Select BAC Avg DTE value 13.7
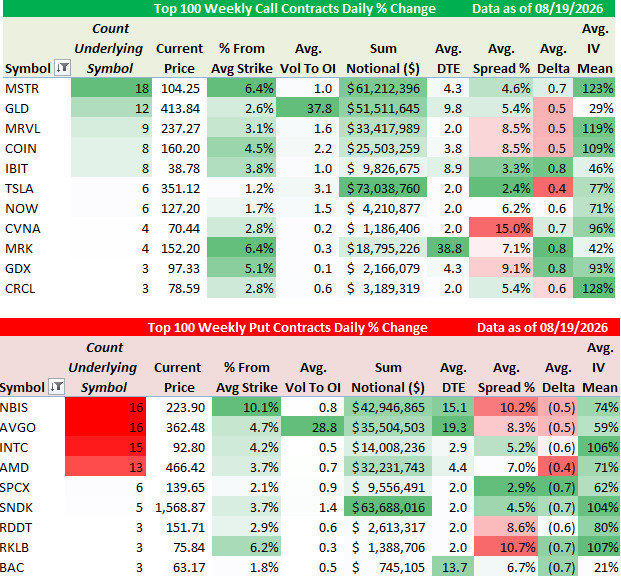The image size is (621, 576). click(453, 567)
